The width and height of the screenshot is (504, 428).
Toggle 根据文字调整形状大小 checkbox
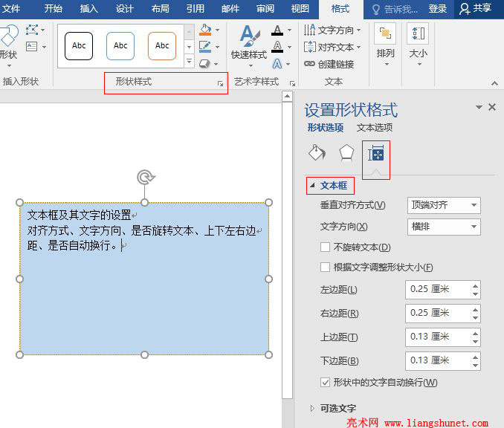click(325, 267)
